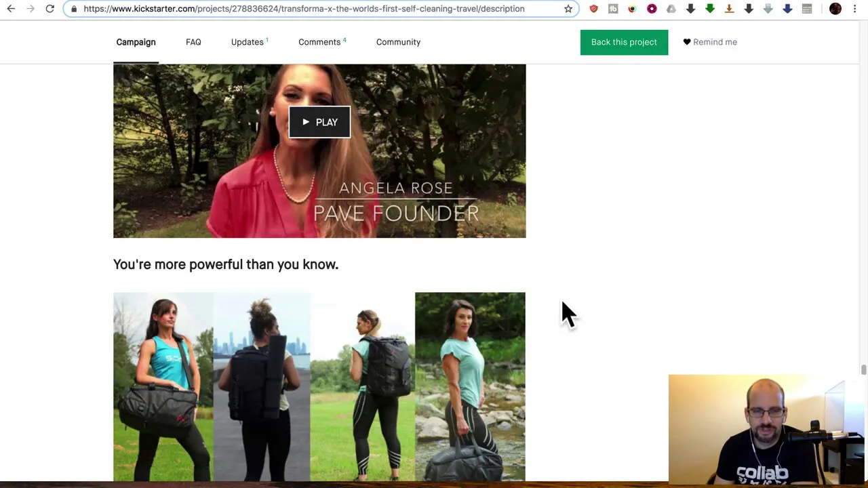
Task: Click the page's vertical scrollbar thumb
Action: coord(863,369)
